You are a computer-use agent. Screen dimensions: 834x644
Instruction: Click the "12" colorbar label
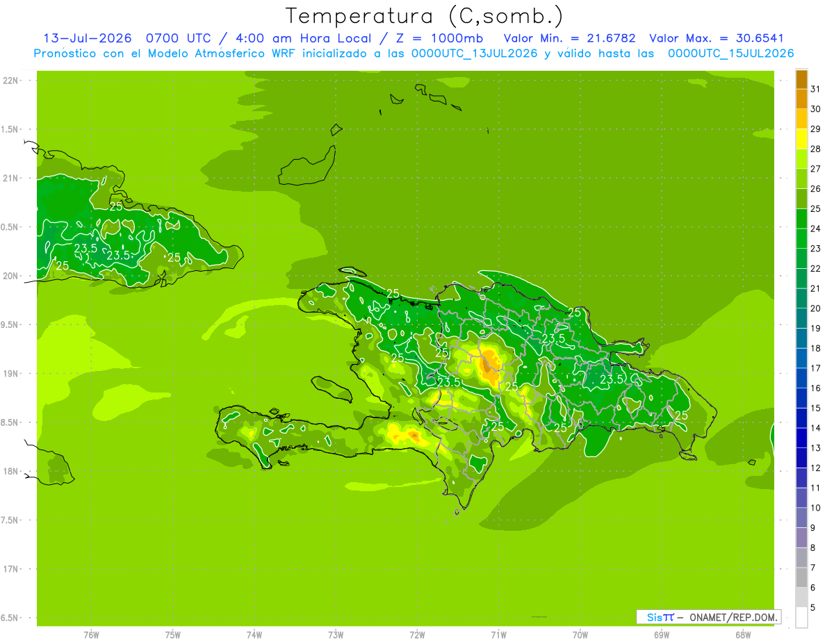coord(815,468)
